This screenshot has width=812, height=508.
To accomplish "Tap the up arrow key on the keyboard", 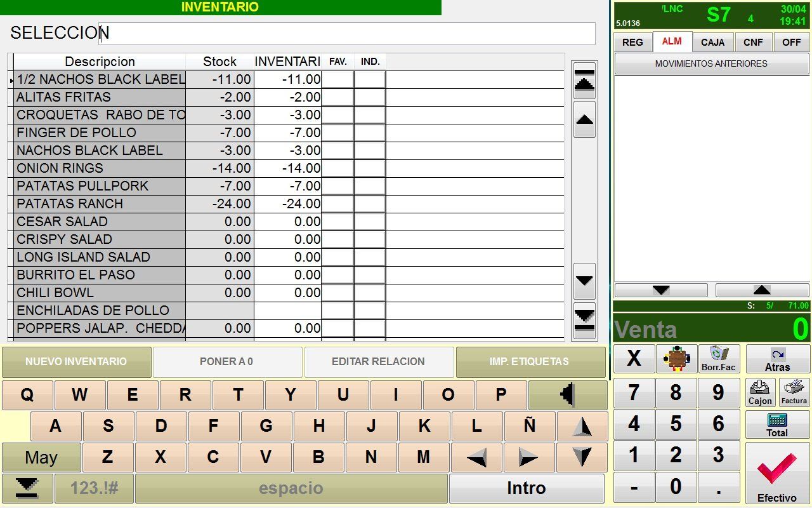I will [x=582, y=427].
